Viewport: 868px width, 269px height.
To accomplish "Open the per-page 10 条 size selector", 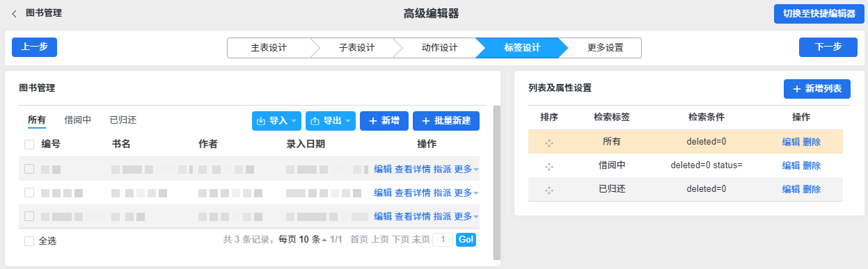I will pos(302,240).
